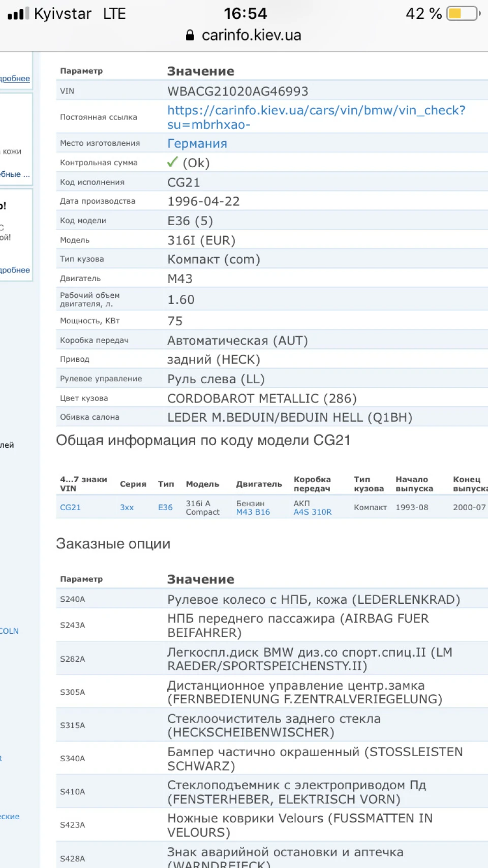
Task: Tap the heading Общая информация по коду модели CG21
Action: tap(203, 440)
